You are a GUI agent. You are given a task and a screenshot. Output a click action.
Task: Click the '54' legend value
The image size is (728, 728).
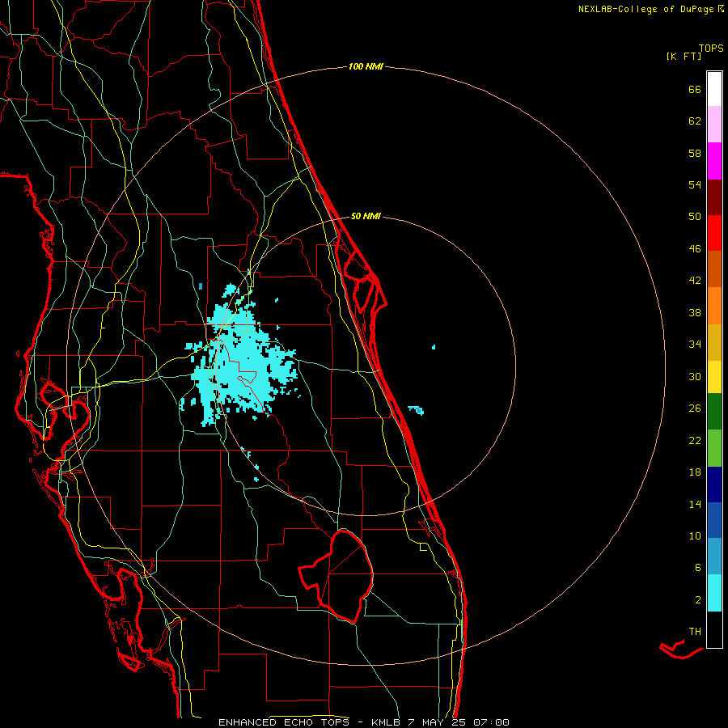point(695,184)
